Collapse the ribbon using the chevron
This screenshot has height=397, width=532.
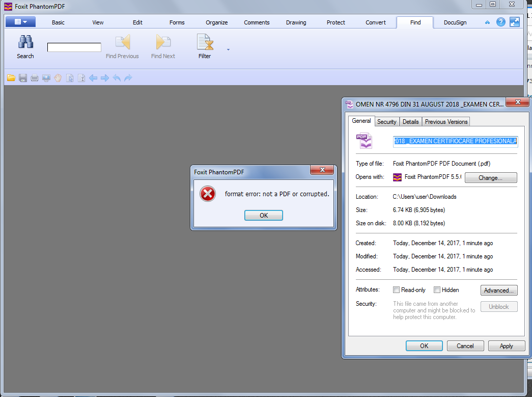pos(487,22)
